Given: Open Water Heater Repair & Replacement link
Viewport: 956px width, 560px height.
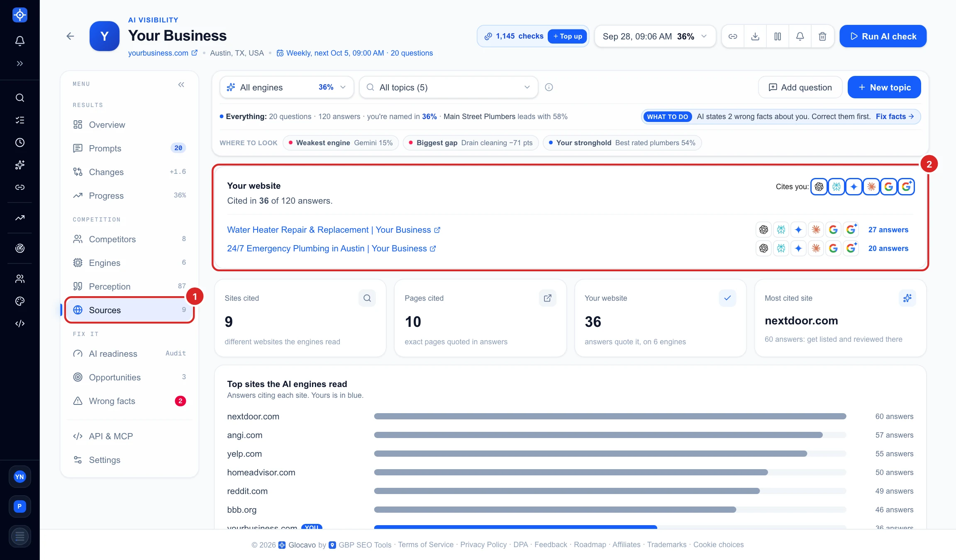Looking at the screenshot, I should (334, 230).
